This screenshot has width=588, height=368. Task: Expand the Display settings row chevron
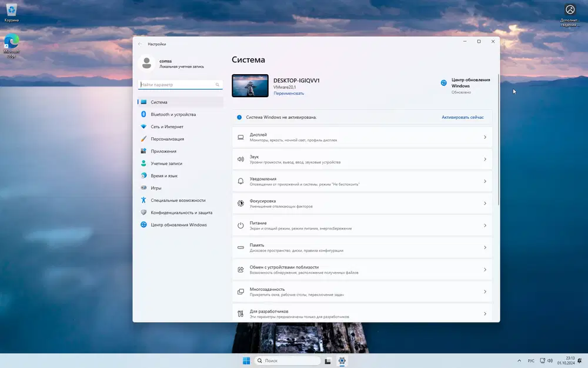click(x=485, y=137)
